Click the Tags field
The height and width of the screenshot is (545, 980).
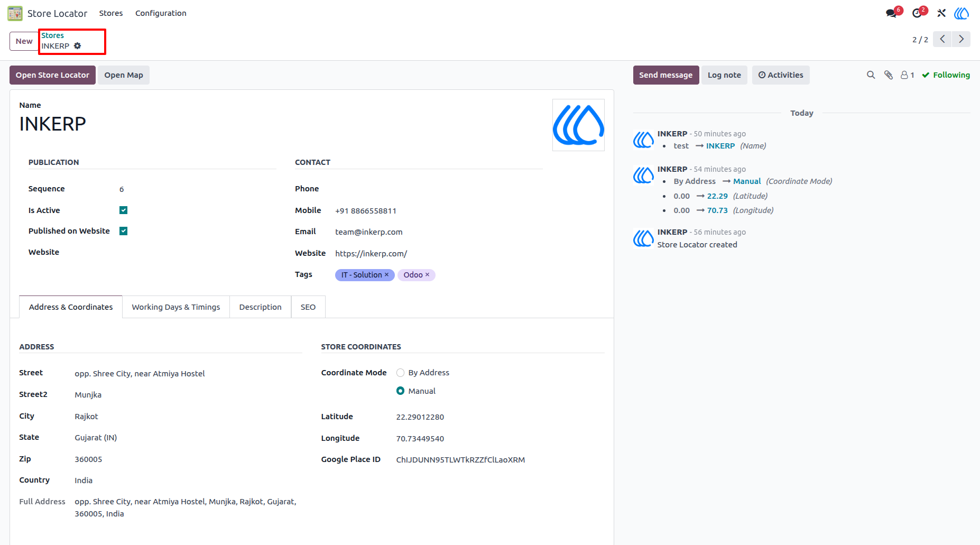tap(439, 275)
